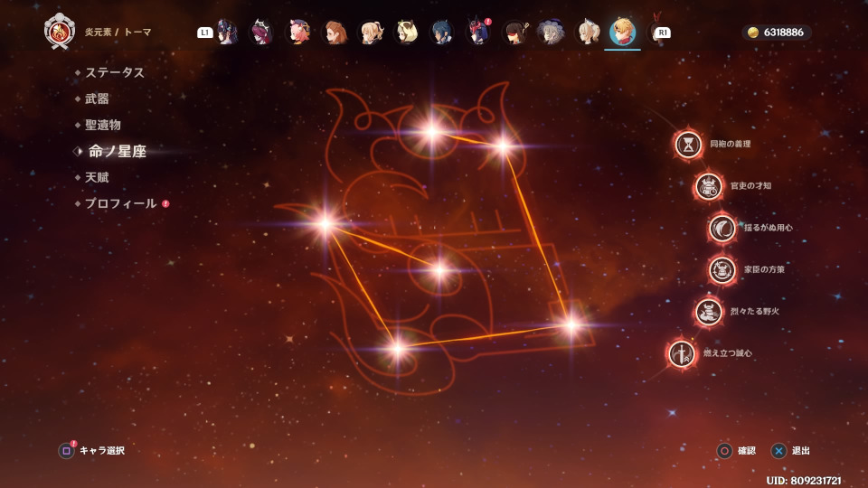Click the 燃え立つ誠心 label

[727, 353]
